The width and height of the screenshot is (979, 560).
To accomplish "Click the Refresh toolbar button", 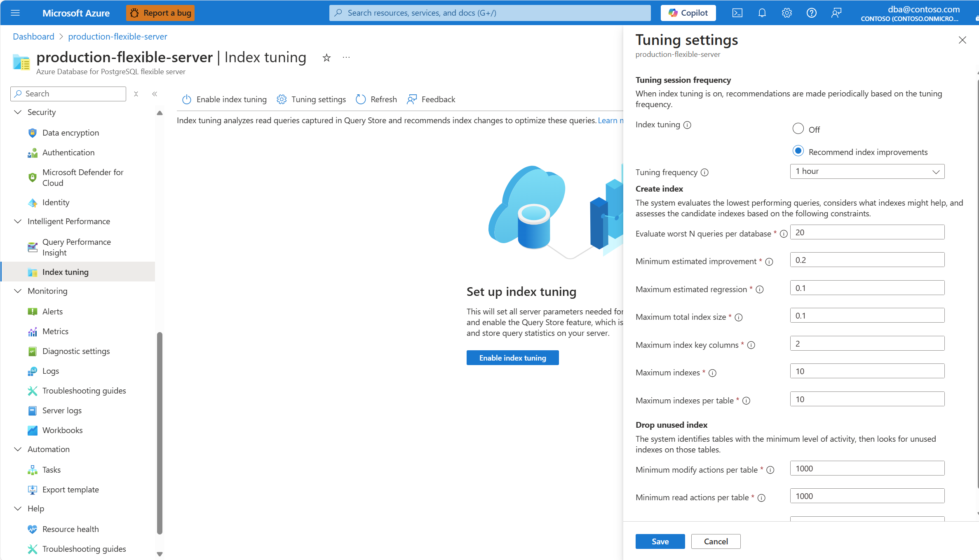I will point(376,99).
